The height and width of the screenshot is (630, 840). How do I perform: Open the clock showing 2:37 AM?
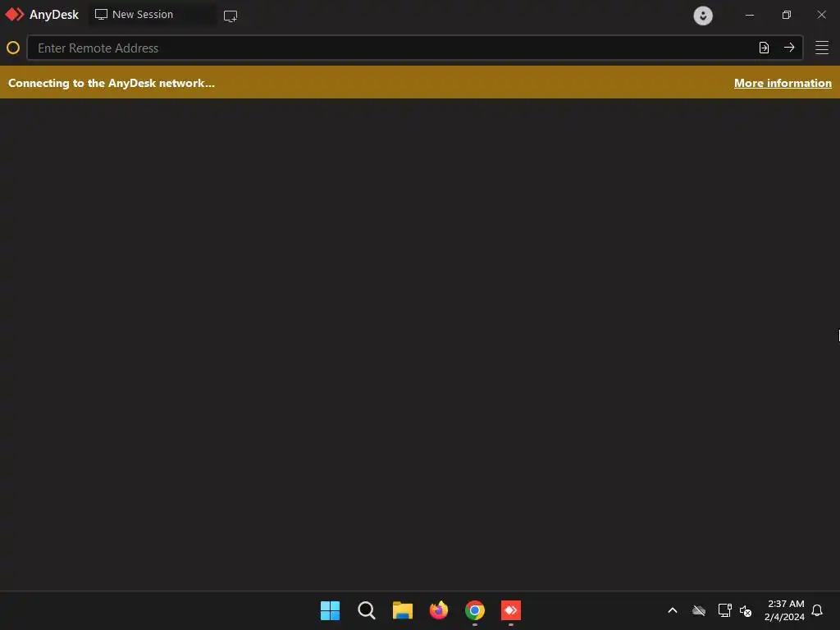click(785, 610)
